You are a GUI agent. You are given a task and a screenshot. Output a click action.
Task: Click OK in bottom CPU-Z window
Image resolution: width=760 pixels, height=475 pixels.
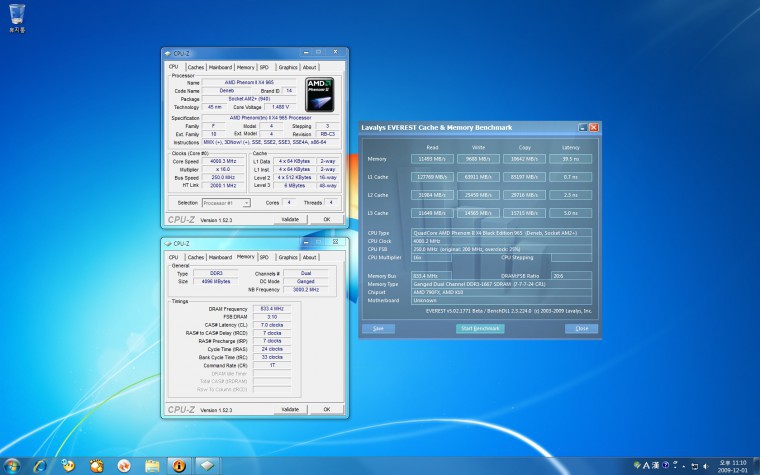click(x=327, y=410)
